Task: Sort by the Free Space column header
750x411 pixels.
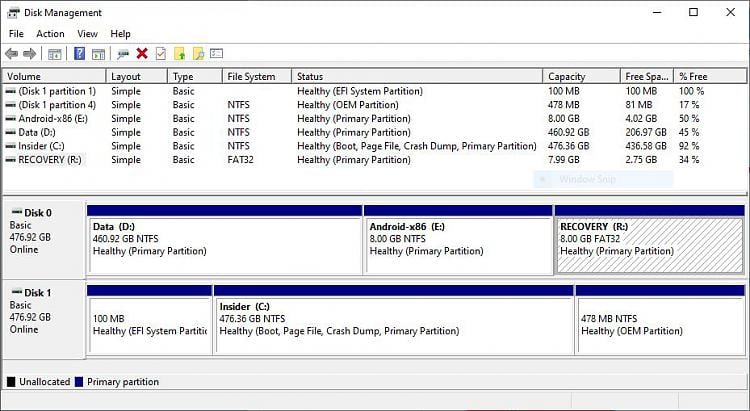Action: (647, 77)
